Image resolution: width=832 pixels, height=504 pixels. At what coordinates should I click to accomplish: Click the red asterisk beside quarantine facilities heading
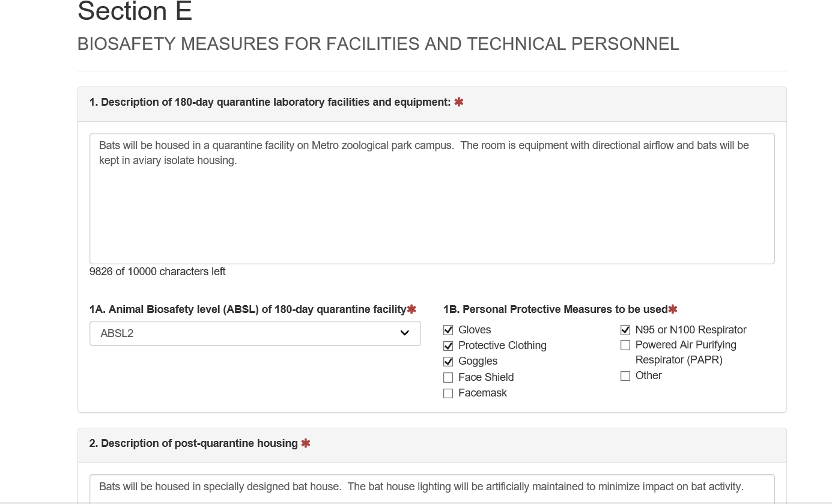(x=459, y=102)
